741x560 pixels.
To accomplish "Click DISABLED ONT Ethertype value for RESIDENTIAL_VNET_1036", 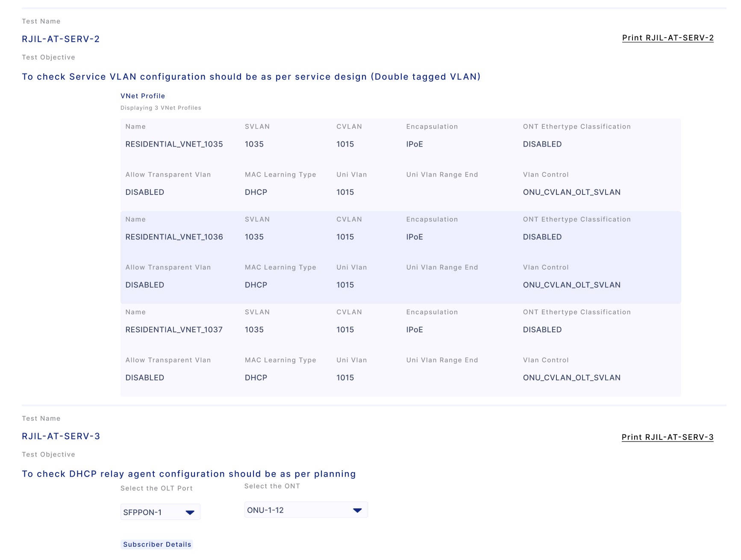I will coord(542,237).
